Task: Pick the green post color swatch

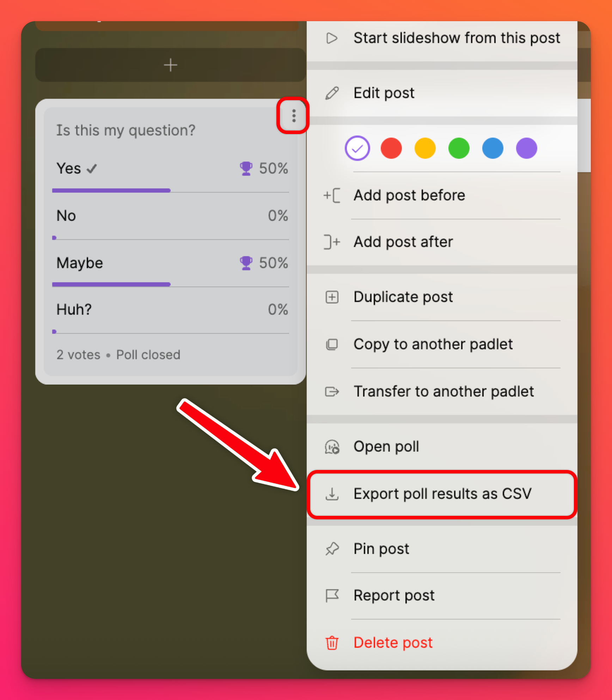Action: (x=459, y=148)
